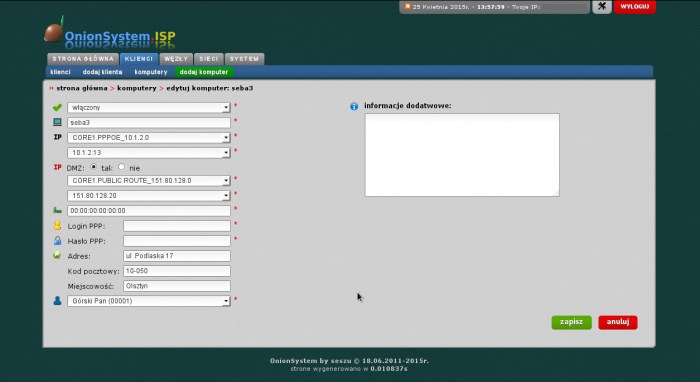Open the 'dodaj klienta' submenu item

102,72
